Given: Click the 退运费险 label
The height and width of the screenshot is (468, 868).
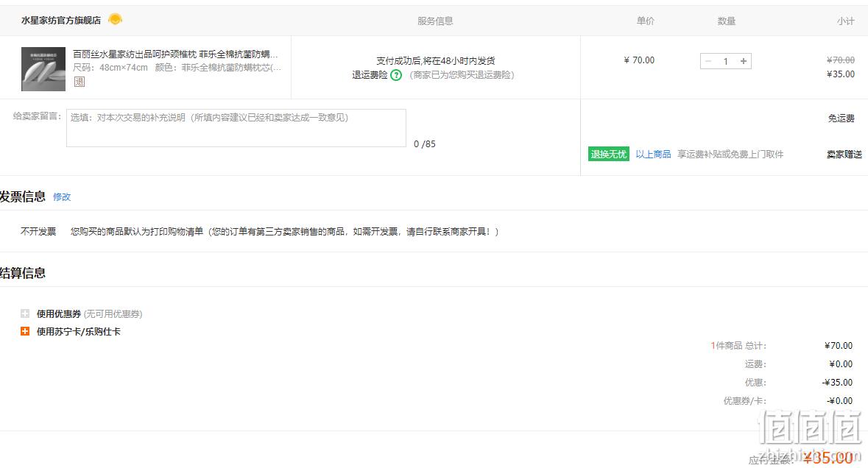Looking at the screenshot, I should 370,75.
